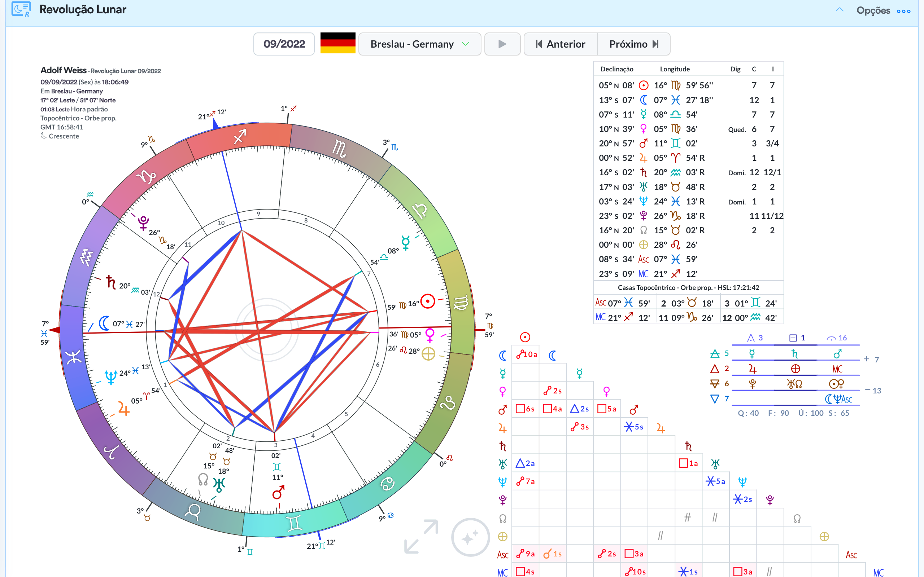Click the 09/2022 date field
The width and height of the screenshot is (924, 577).
pyautogui.click(x=284, y=44)
